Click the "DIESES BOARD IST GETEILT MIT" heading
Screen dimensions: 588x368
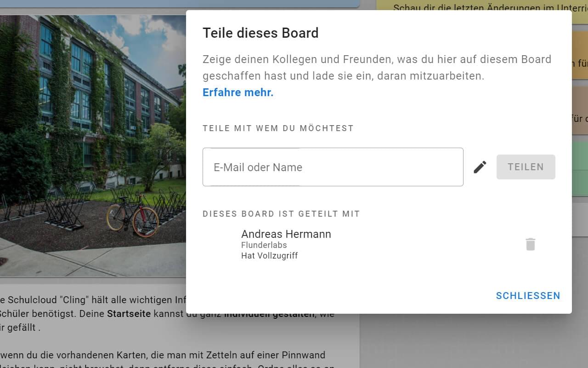point(281,214)
